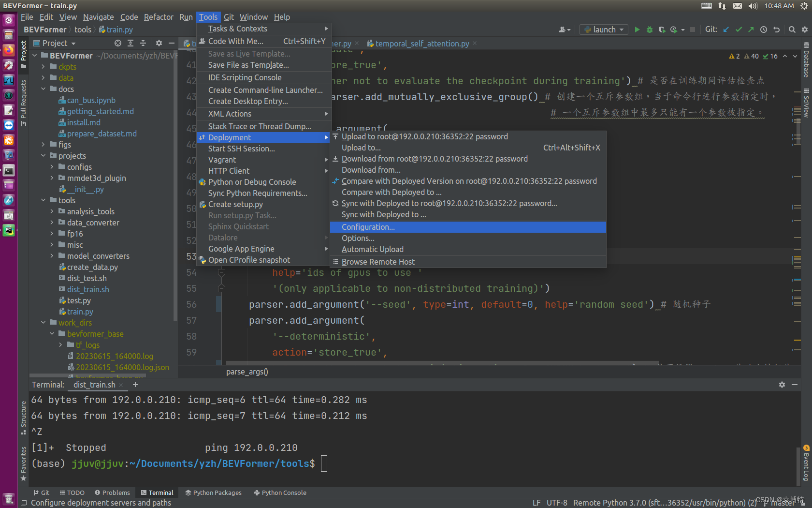The image size is (812, 508).
Task: Open Python Packages tool window
Action: pos(213,493)
